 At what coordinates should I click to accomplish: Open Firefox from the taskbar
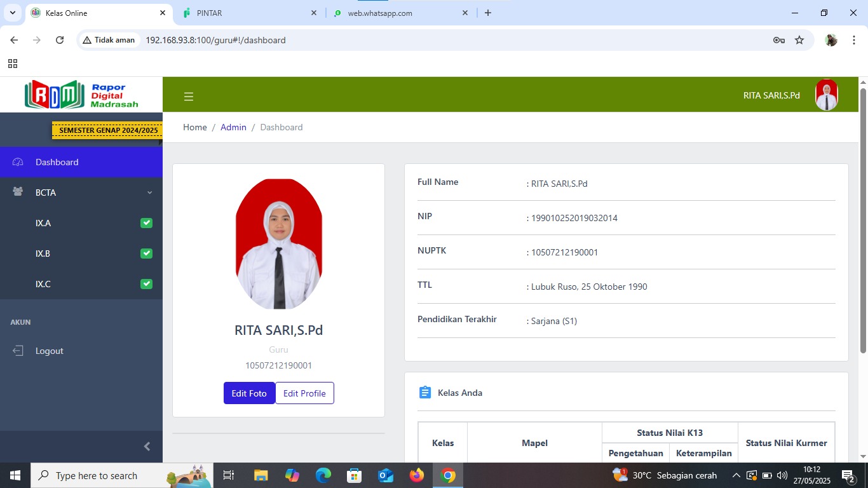click(416, 475)
